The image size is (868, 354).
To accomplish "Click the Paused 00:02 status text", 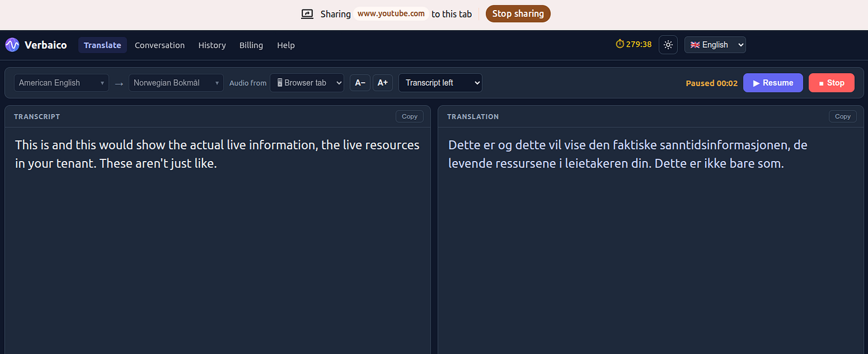I will pyautogui.click(x=712, y=83).
